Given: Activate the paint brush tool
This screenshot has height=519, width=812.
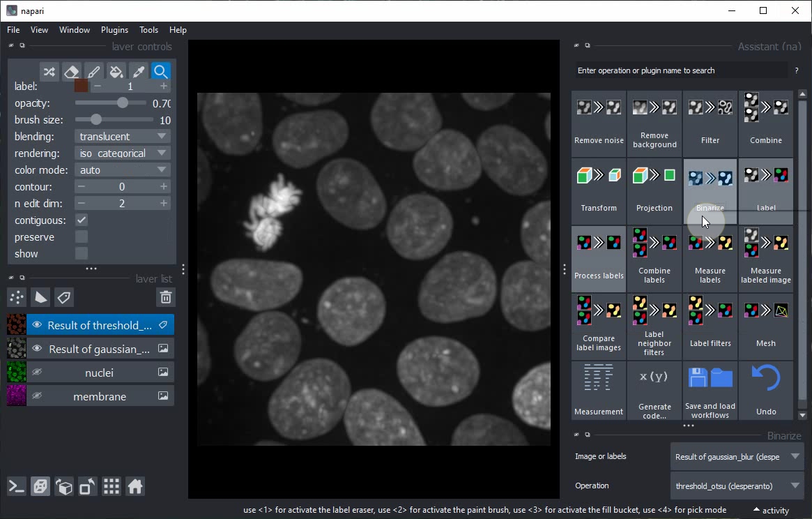Looking at the screenshot, I should pos(93,71).
